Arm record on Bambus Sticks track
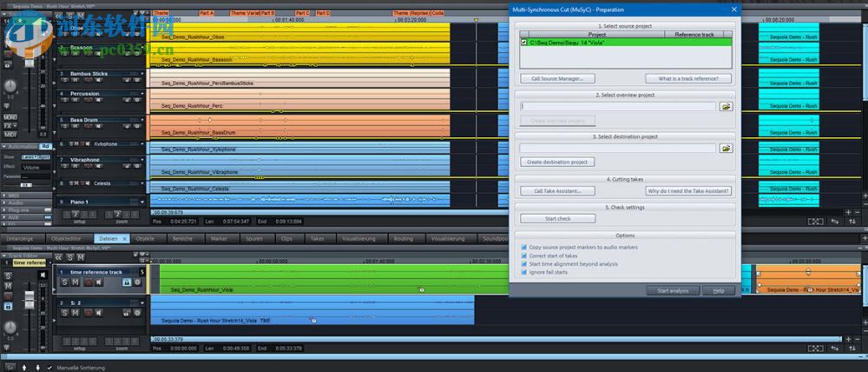 [x=89, y=80]
